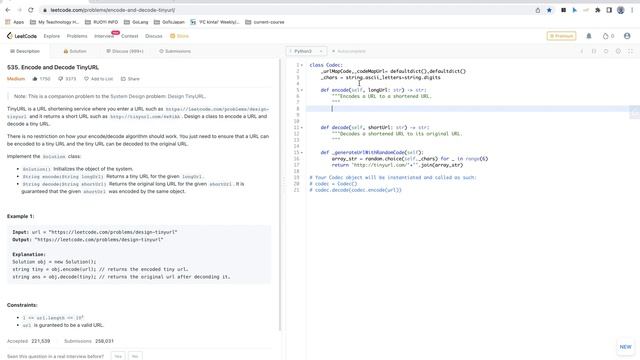The height and width of the screenshot is (360, 640).
Task: Click code line 'def decode(self, shortUrl: str)'
Action: click(x=375, y=127)
